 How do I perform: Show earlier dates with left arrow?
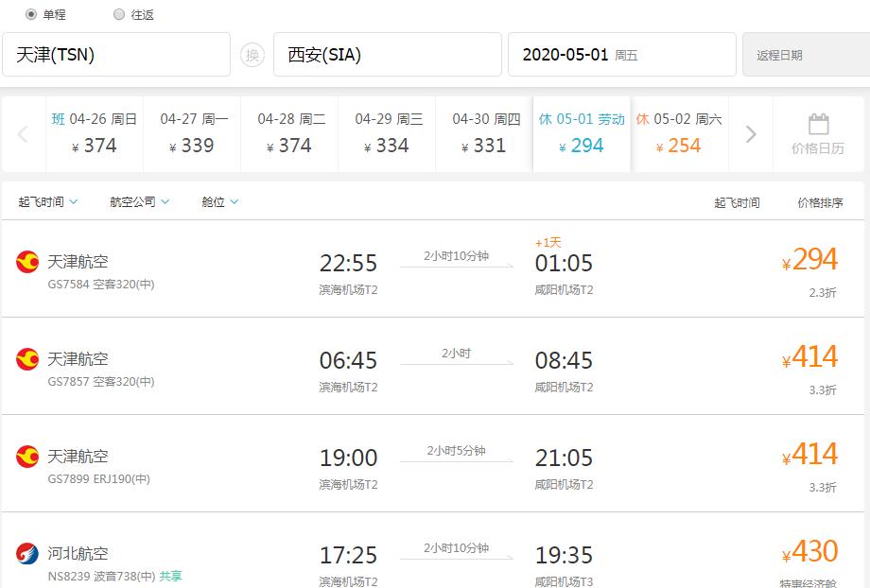click(24, 134)
